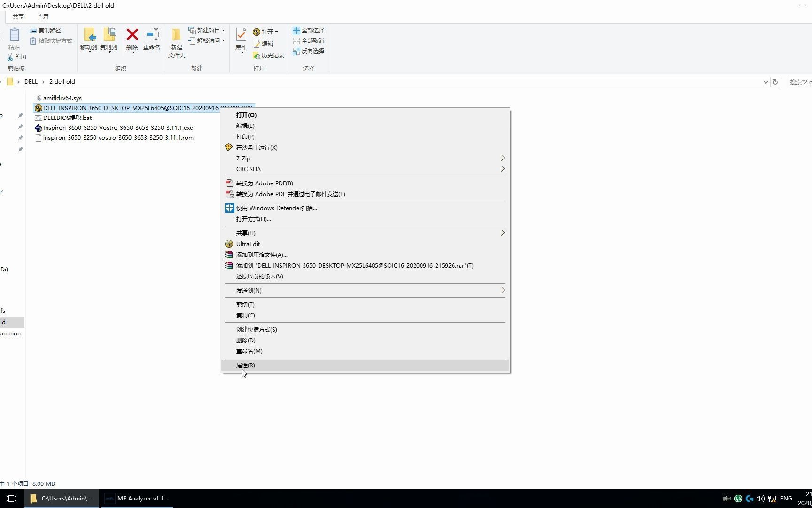Click DELL in the address breadcrumb

click(31, 82)
